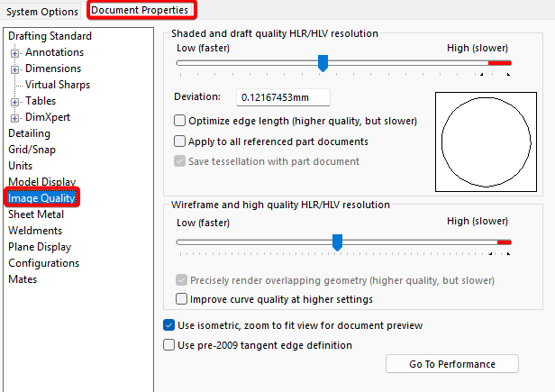The height and width of the screenshot is (392, 555).
Task: Enable Improve curve quality at higher settings
Action: [182, 299]
